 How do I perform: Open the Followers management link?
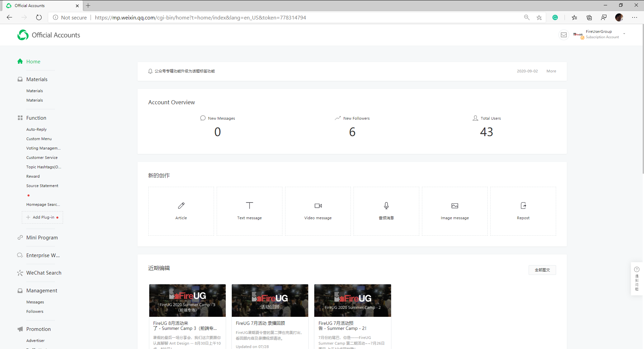(35, 311)
